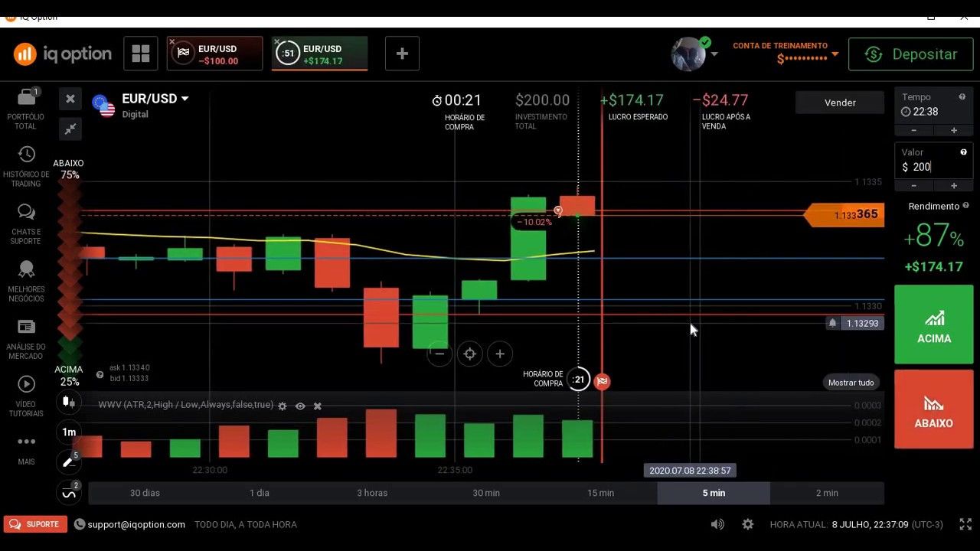Image resolution: width=980 pixels, height=551 pixels.
Task: Open indicators wave icon
Action: tap(69, 493)
